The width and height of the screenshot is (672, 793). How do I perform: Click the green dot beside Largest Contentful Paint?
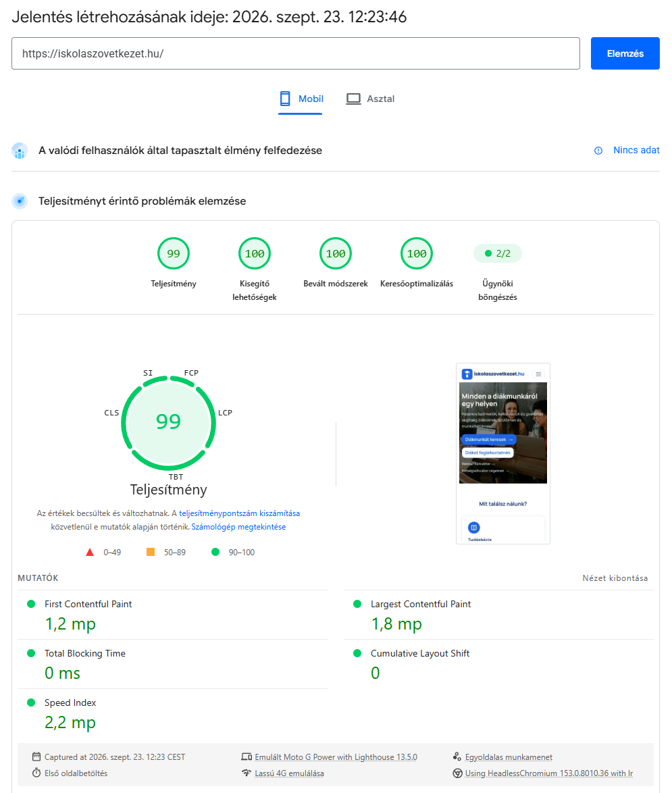pyautogui.click(x=357, y=604)
